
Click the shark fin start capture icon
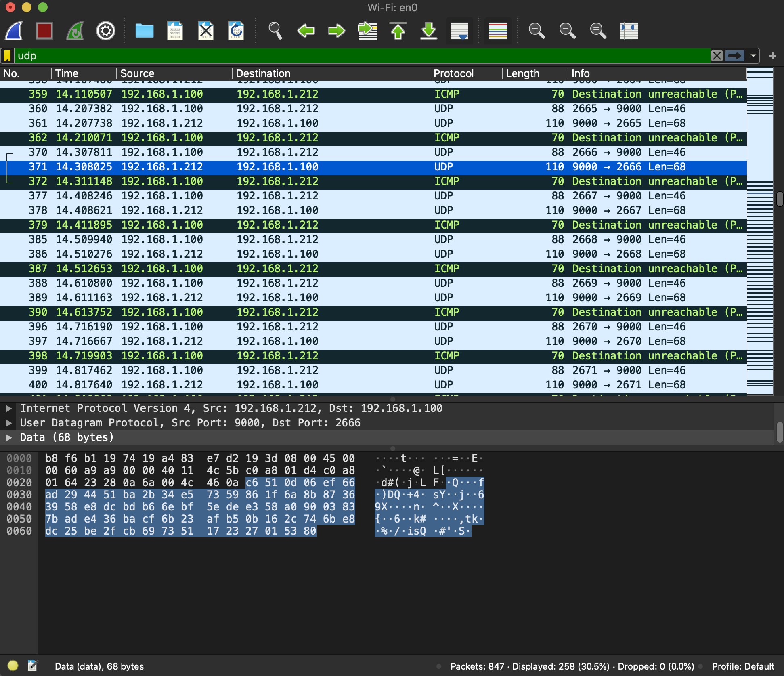click(14, 31)
